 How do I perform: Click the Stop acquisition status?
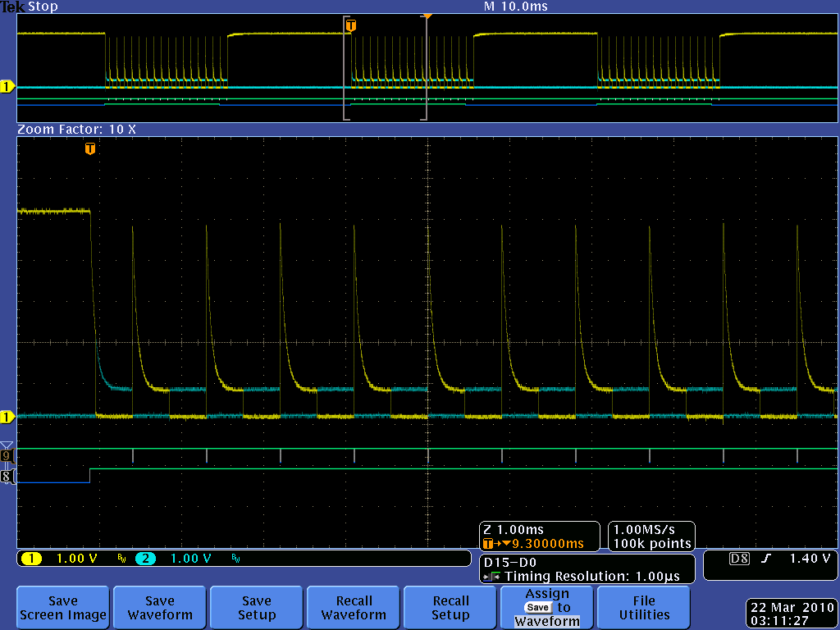(x=43, y=7)
